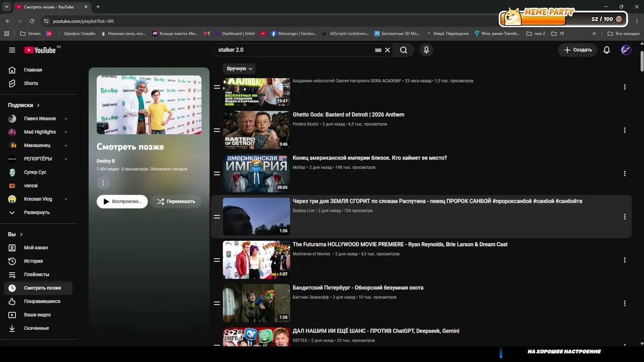644x362 pixels.
Task: Open РЕПОРТЁРЫ channel subscription
Action: point(38,159)
